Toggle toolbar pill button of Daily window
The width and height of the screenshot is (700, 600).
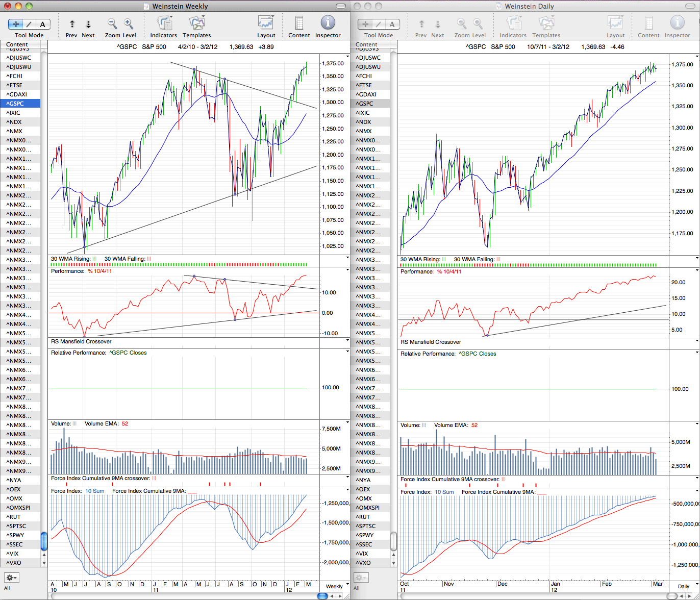[x=690, y=7]
